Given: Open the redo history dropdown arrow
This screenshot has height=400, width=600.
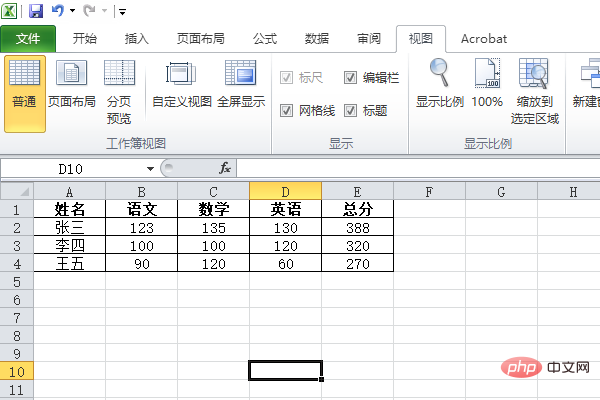Looking at the screenshot, I should [104, 11].
